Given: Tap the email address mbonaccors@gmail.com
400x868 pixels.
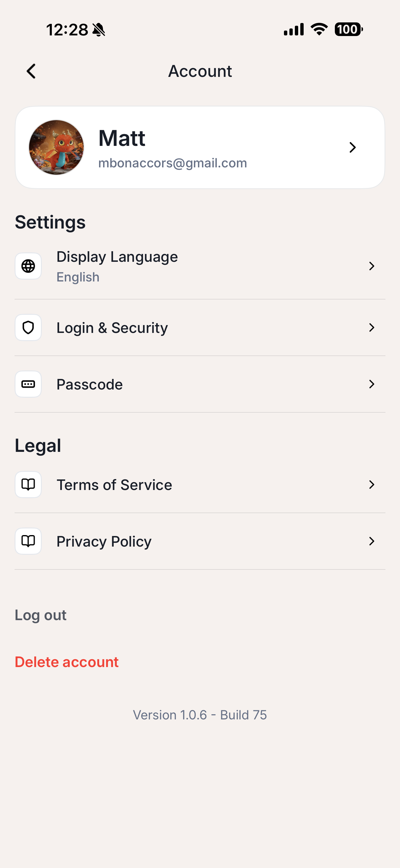Looking at the screenshot, I should click(173, 163).
